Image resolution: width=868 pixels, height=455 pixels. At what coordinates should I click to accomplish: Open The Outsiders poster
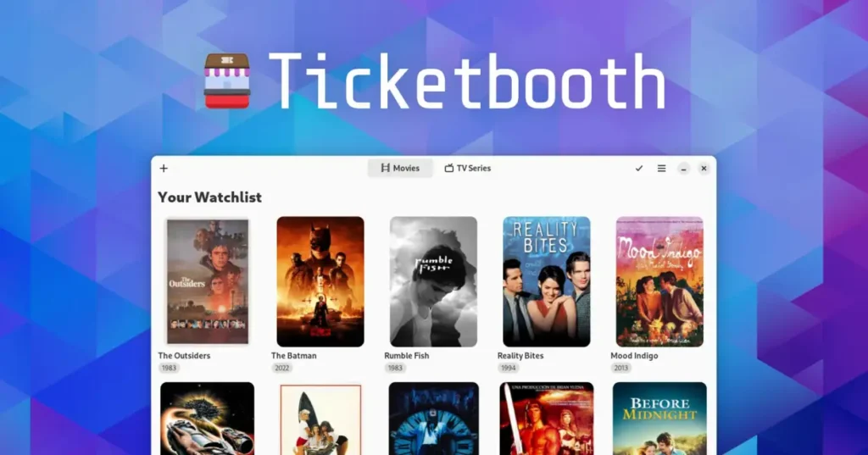tap(208, 281)
